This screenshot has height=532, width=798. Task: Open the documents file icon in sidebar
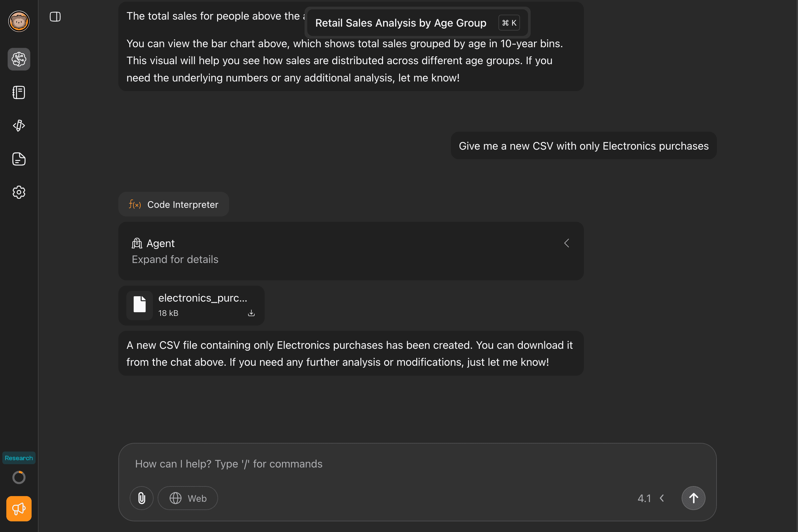pyautogui.click(x=19, y=159)
